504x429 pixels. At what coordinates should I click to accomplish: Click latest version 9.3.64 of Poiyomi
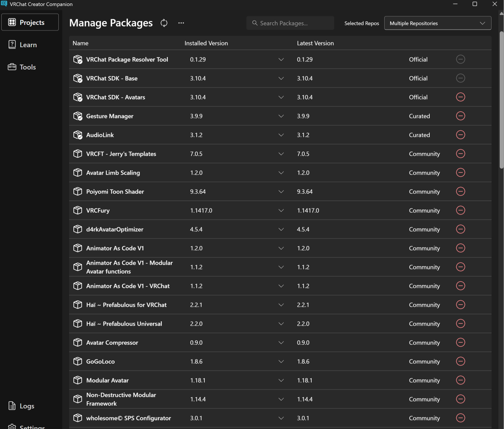click(x=305, y=192)
